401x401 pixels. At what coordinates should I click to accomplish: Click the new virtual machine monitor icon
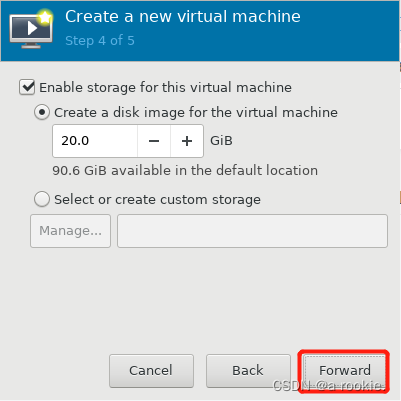(x=31, y=30)
